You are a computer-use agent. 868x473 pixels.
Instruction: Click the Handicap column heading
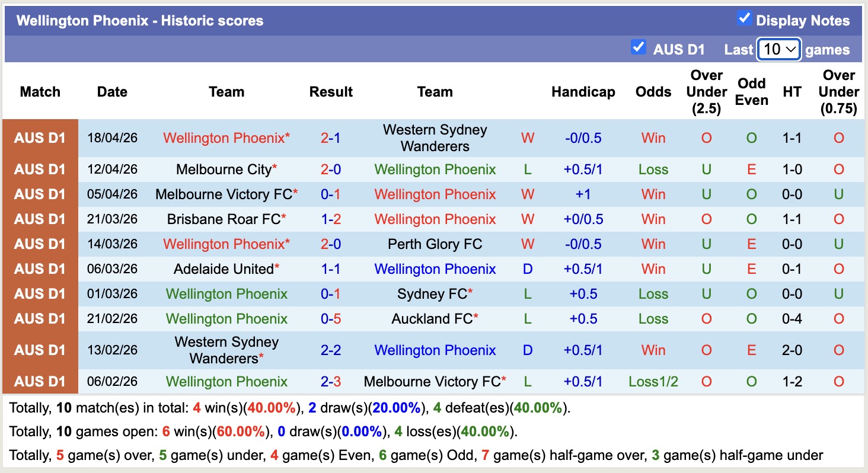tap(583, 92)
